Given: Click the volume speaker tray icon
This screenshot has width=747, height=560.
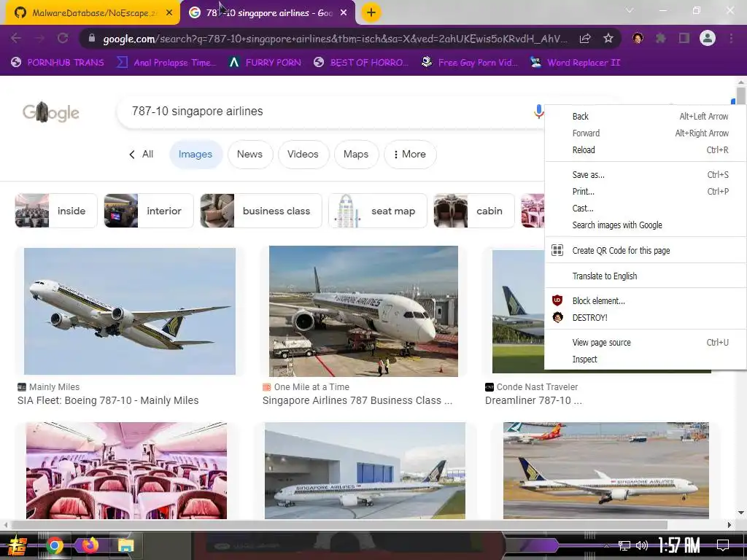Looking at the screenshot, I should click(642, 545).
